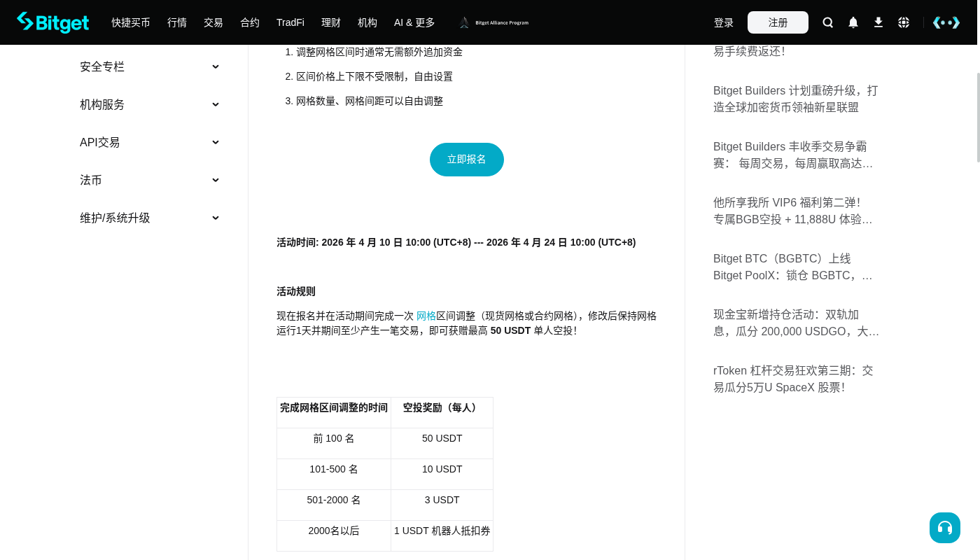Select the 机构服务 sidebar label
This screenshot has width=980, height=560.
pos(102,104)
